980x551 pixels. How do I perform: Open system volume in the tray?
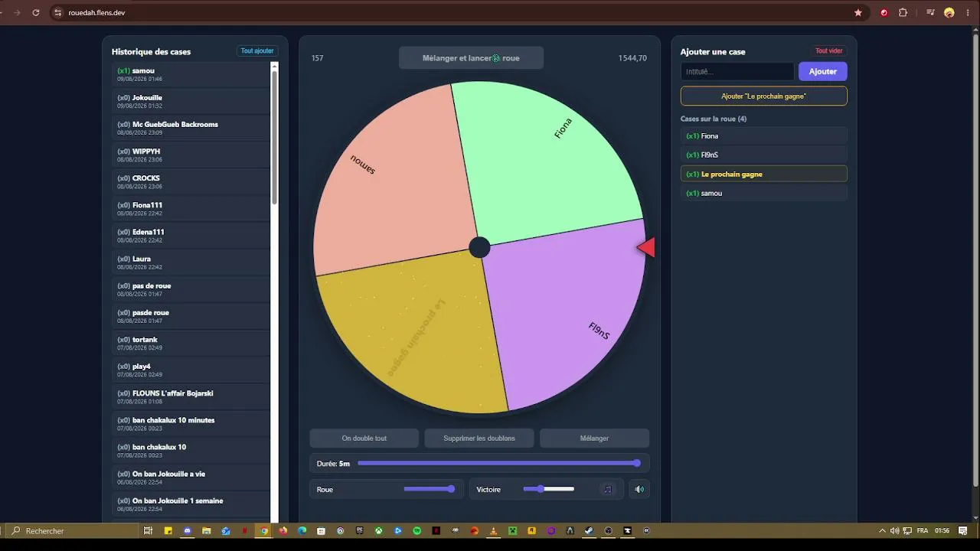tap(894, 530)
